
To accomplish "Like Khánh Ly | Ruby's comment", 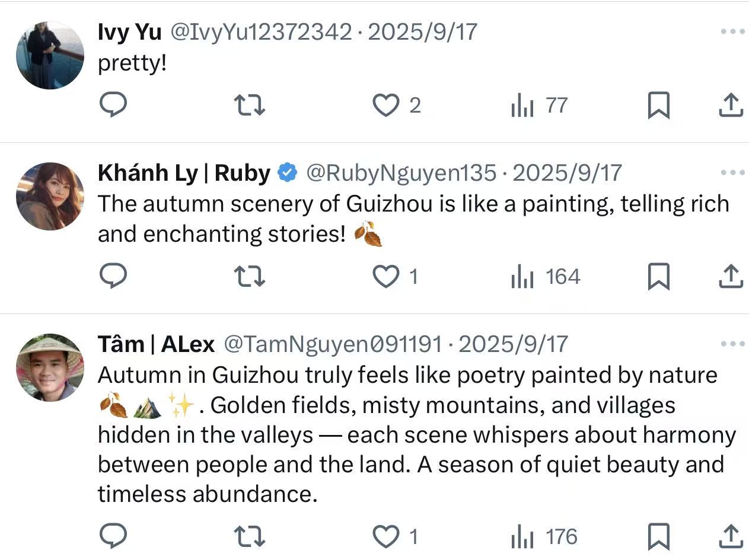I will pyautogui.click(x=386, y=276).
